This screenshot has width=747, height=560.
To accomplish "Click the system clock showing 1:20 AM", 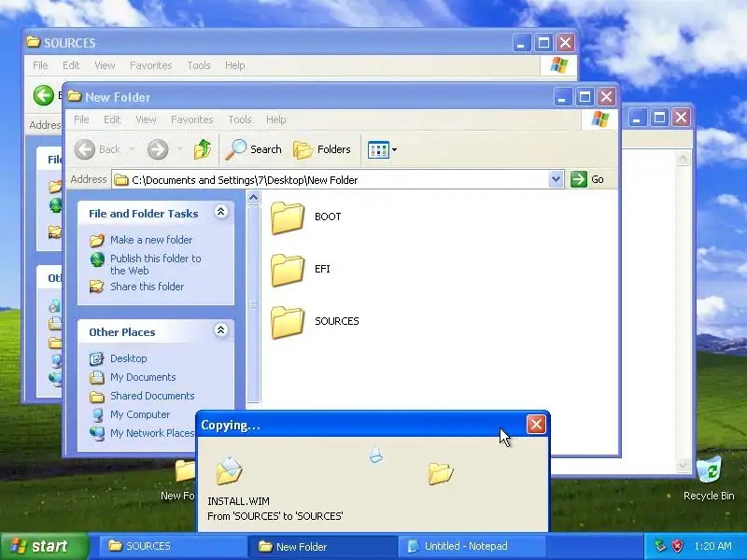I will point(712,546).
